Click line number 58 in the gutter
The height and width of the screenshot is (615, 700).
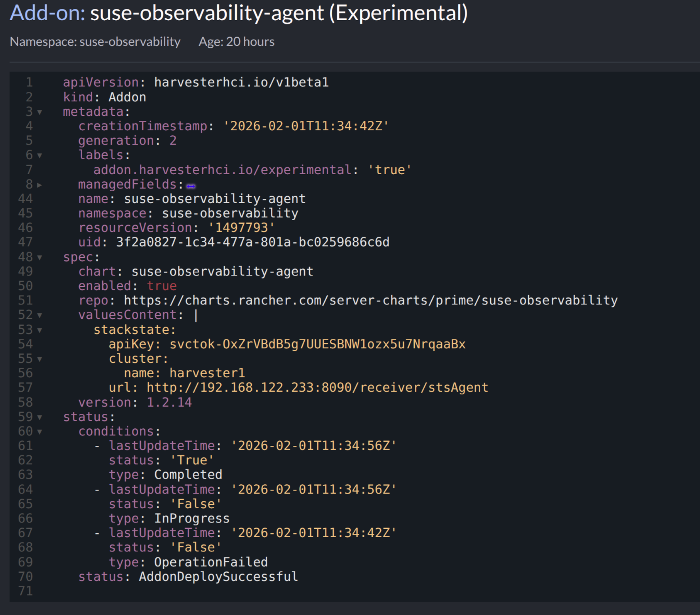click(x=26, y=402)
